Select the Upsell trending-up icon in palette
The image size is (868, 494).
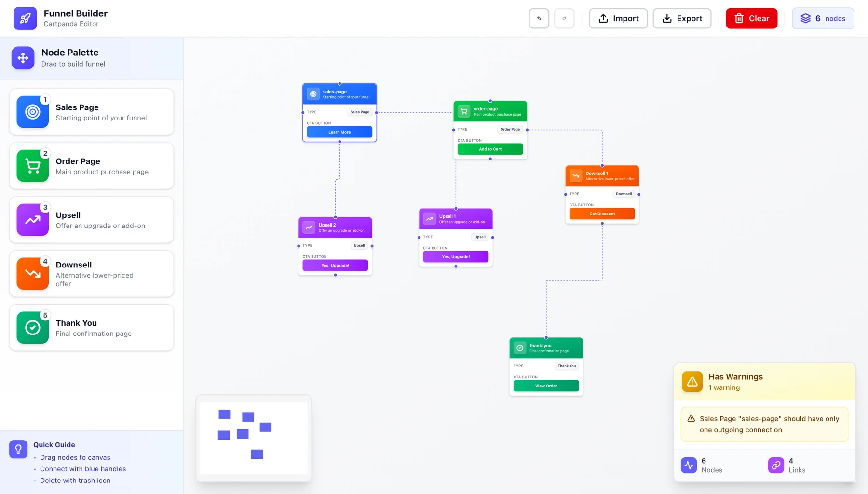tap(33, 220)
